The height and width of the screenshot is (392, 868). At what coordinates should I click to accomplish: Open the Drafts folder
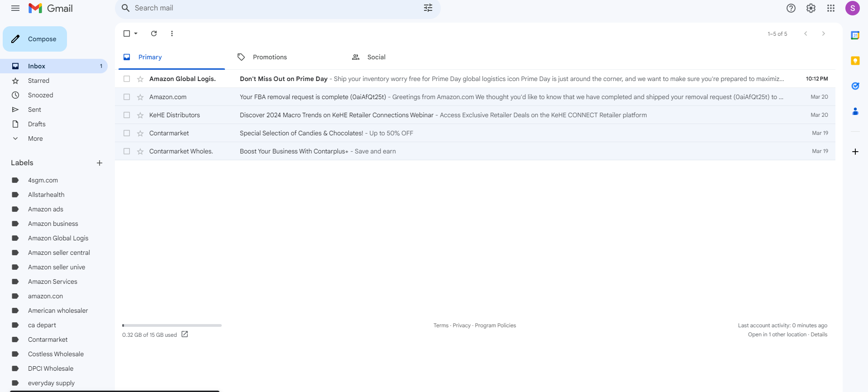click(54, 124)
